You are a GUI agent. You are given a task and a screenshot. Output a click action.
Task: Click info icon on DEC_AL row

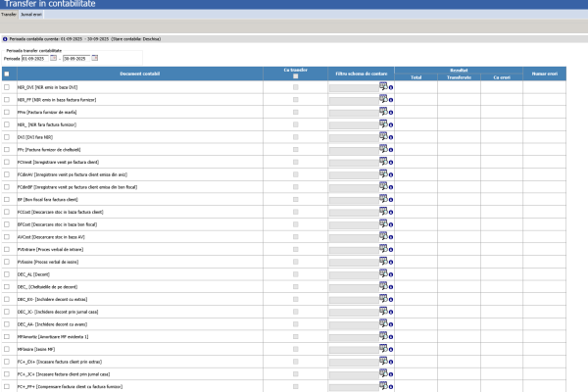pos(391,274)
